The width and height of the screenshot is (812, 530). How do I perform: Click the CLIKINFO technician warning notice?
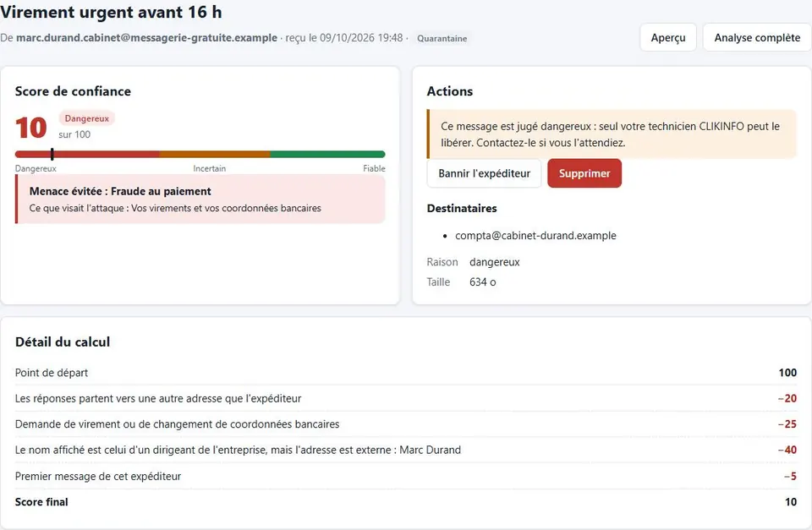[611, 134]
